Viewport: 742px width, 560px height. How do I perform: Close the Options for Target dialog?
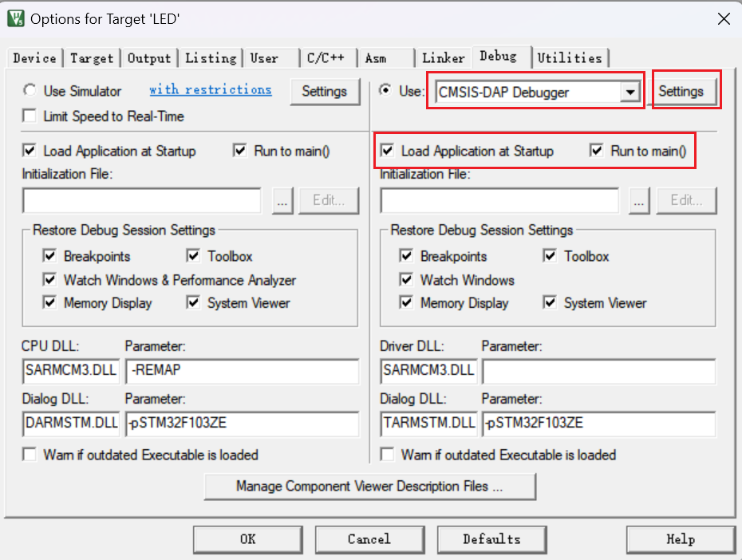coord(724,19)
